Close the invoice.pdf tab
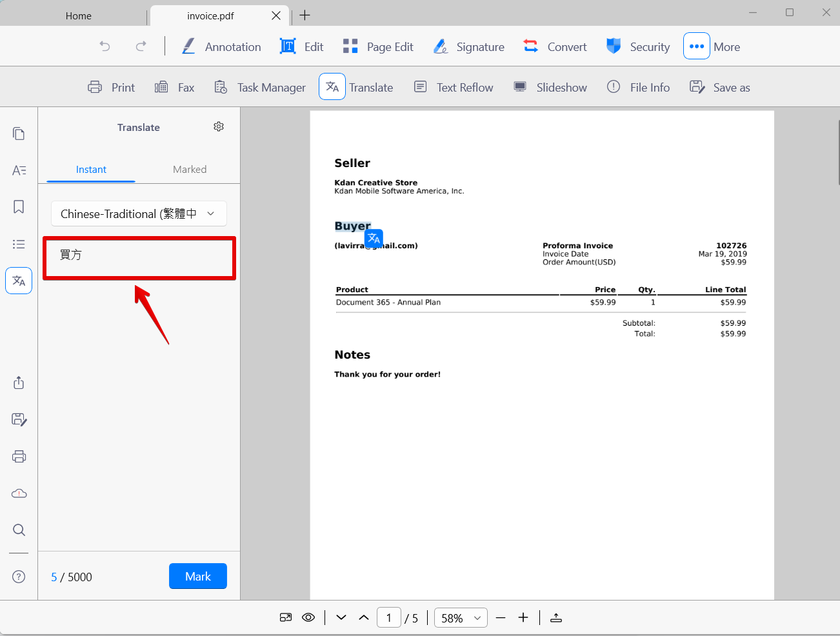This screenshot has height=636, width=840. 276,15
